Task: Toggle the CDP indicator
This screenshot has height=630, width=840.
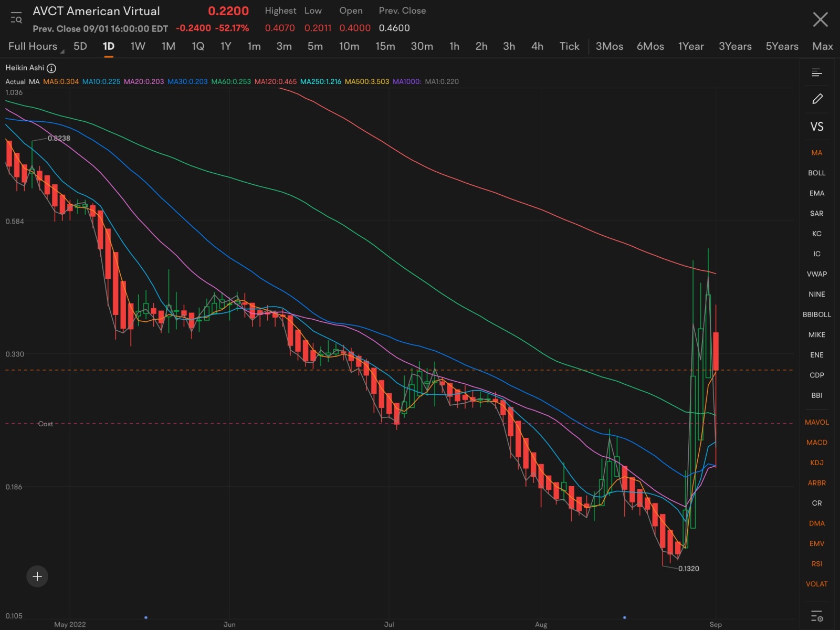Action: (x=817, y=375)
